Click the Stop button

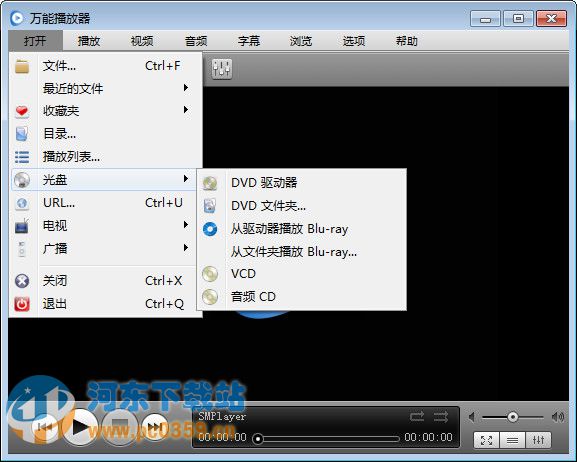coord(120,427)
